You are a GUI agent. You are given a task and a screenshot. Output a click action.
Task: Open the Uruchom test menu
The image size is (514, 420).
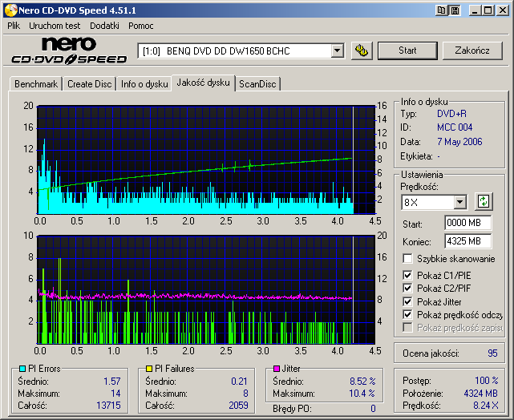55,26
